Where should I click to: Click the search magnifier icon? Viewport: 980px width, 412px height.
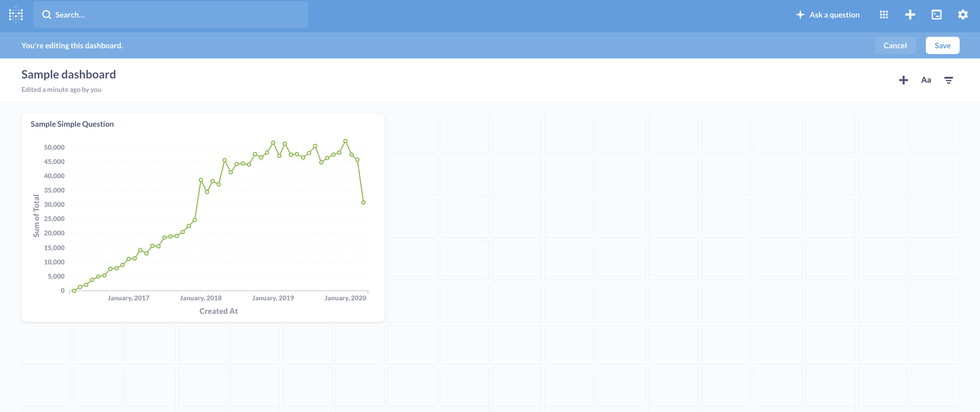(x=46, y=15)
